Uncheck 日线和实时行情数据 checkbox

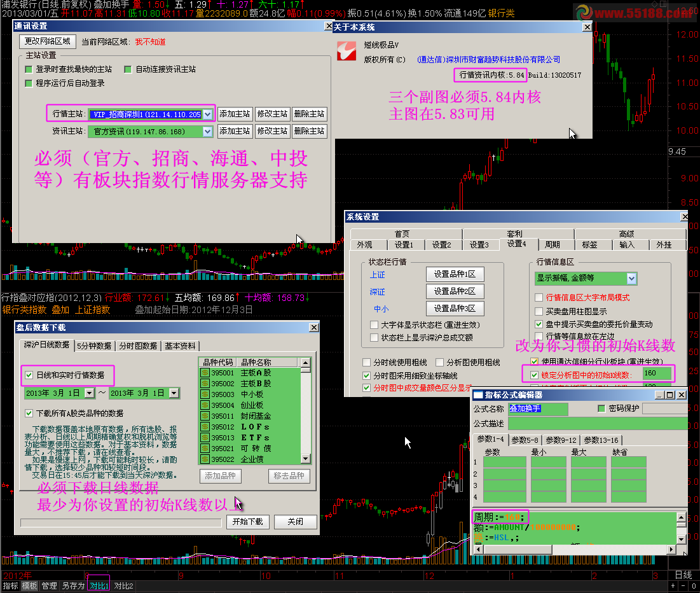click(x=29, y=375)
